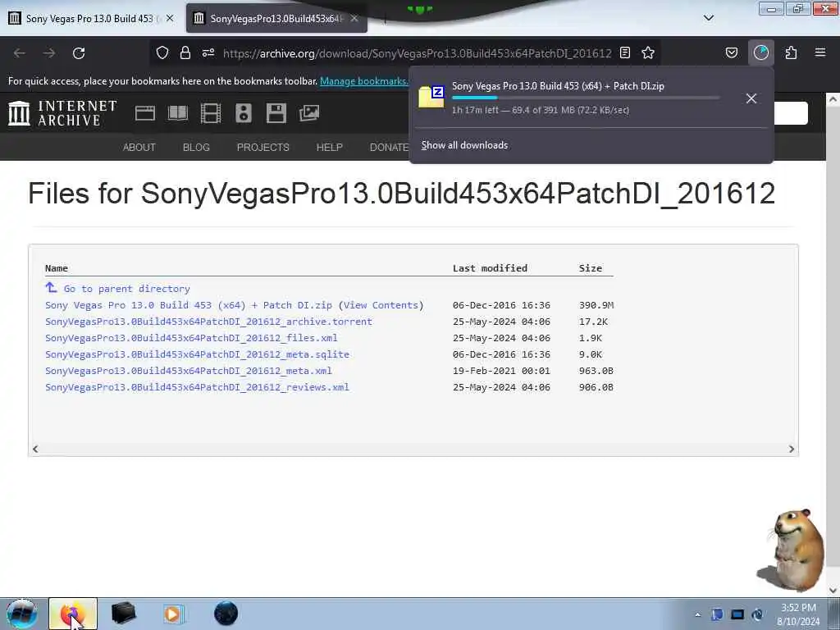This screenshot has width=840, height=630.
Task: Click the Internet Archive logo
Action: [62, 113]
